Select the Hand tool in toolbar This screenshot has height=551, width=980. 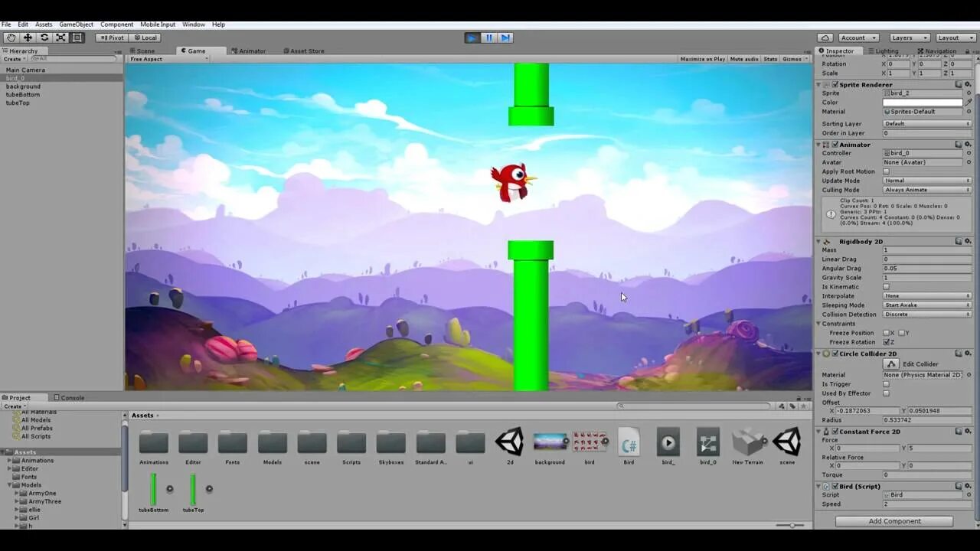click(11, 37)
